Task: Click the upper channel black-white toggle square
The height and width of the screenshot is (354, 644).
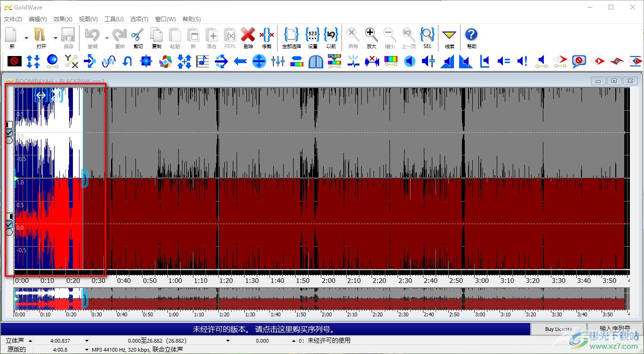Action: 9,125
